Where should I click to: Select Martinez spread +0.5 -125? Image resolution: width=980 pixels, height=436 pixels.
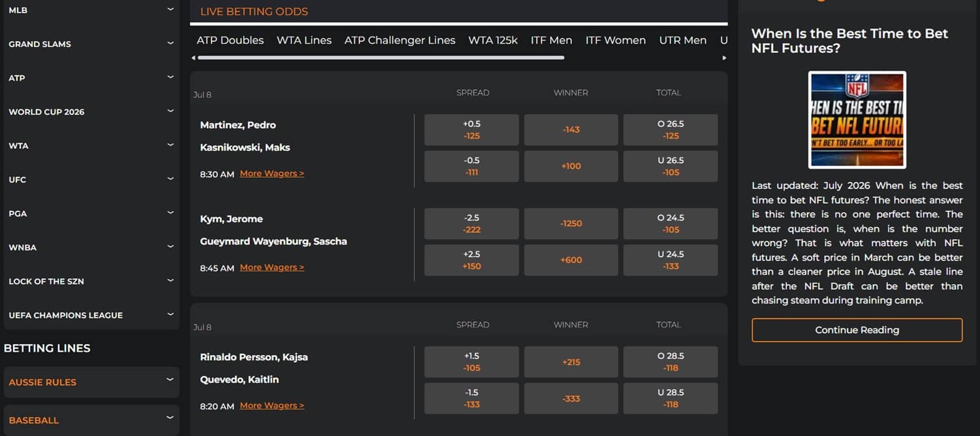click(471, 130)
